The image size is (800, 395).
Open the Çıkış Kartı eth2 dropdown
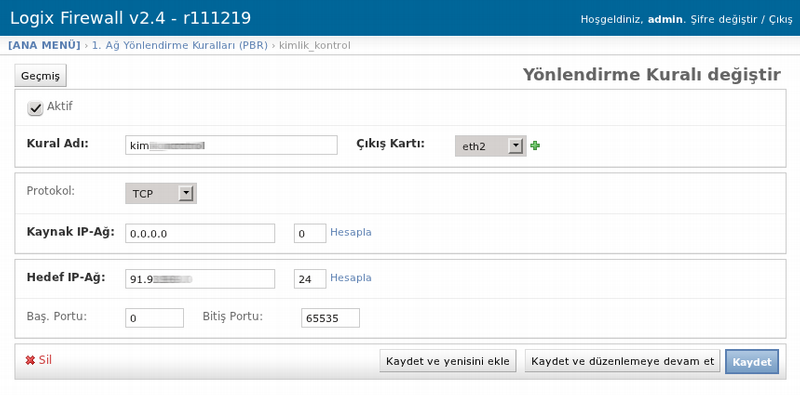(x=490, y=146)
